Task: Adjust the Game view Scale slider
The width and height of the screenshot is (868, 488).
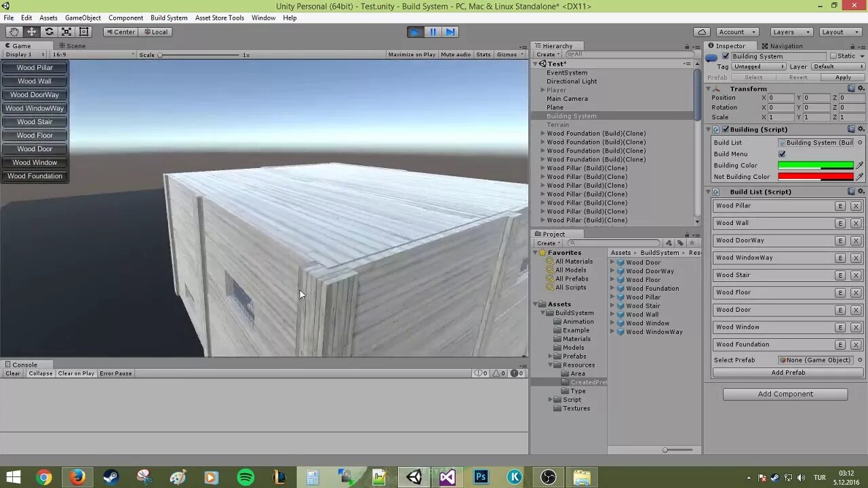Action: 200,55
